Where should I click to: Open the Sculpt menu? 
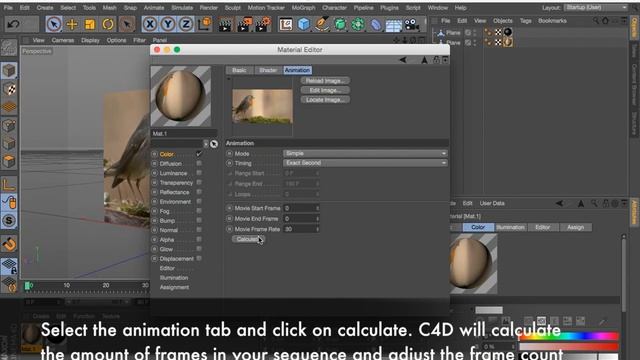click(x=232, y=8)
